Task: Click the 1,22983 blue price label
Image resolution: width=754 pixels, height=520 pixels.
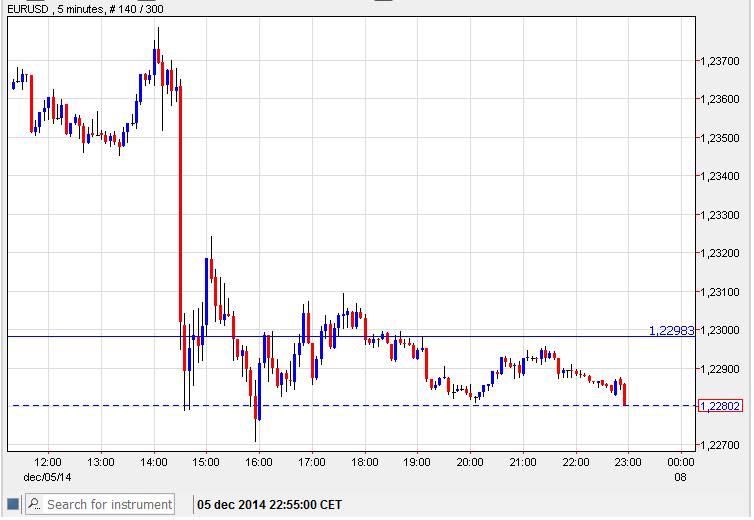Action: pyautogui.click(x=671, y=330)
